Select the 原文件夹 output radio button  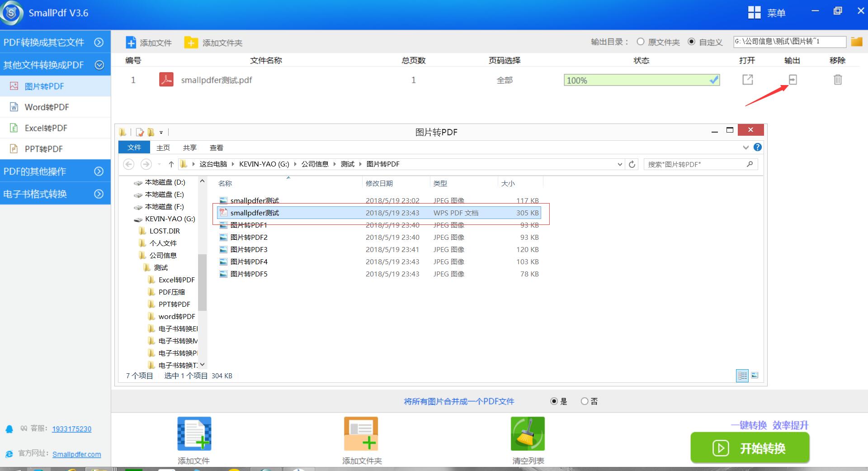coord(641,42)
